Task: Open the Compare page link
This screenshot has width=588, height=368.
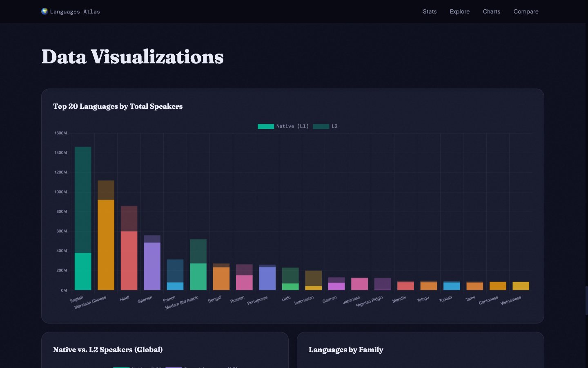Action: 526,11
